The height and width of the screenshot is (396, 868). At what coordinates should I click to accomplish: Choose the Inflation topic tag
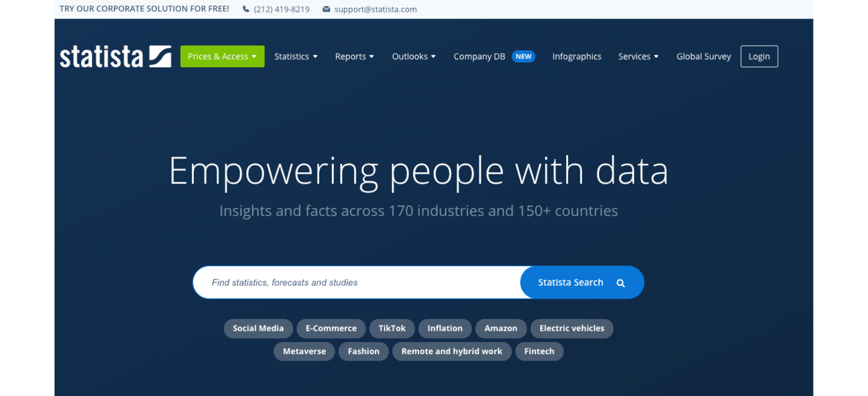445,329
